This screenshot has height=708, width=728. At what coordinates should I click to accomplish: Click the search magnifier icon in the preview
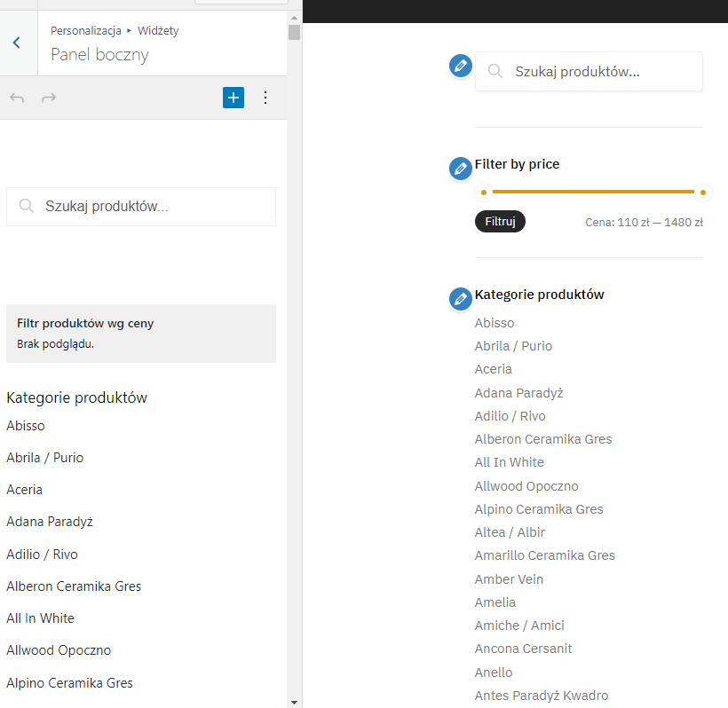[495, 72]
